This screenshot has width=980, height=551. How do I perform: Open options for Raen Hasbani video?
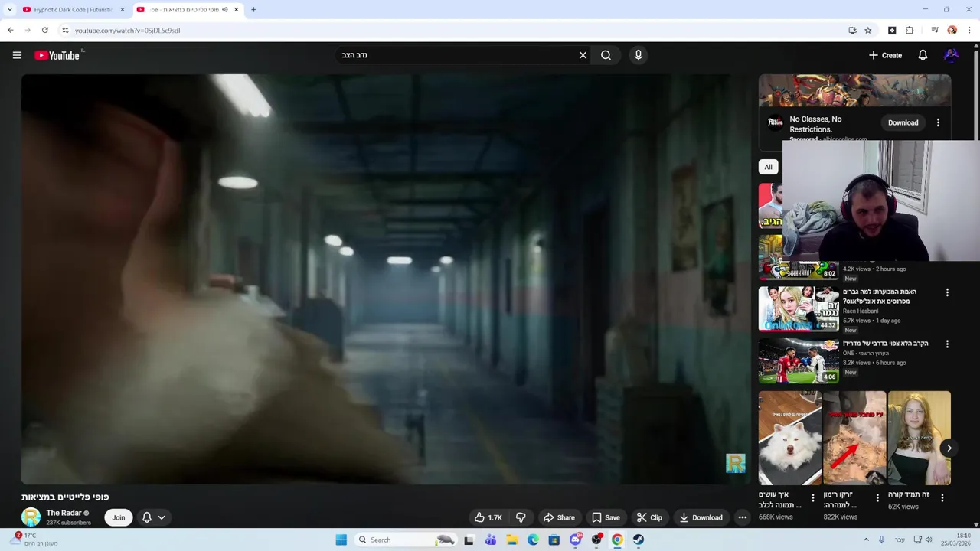pyautogui.click(x=947, y=292)
